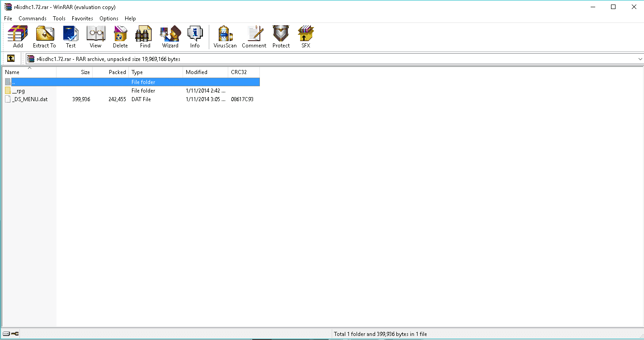Image resolution: width=644 pixels, height=340 pixels.
Task: Open the View file tool
Action: click(x=95, y=37)
